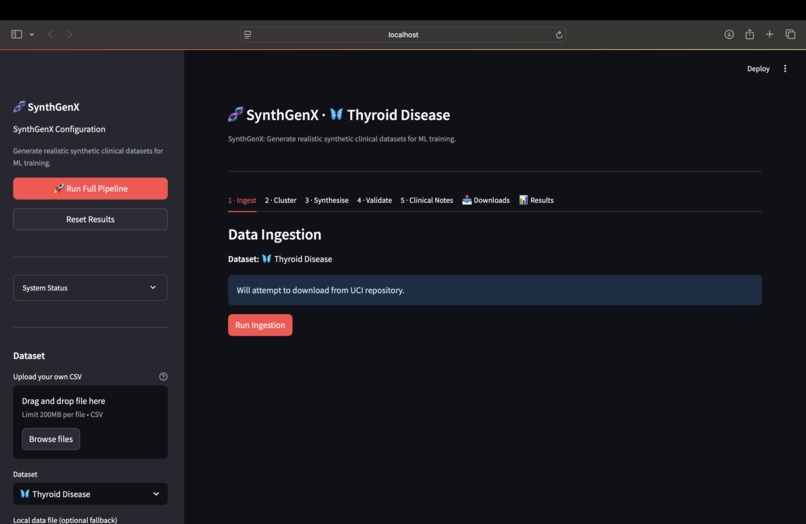The width and height of the screenshot is (806, 524).
Task: Click the UCI repository info message
Action: click(495, 291)
